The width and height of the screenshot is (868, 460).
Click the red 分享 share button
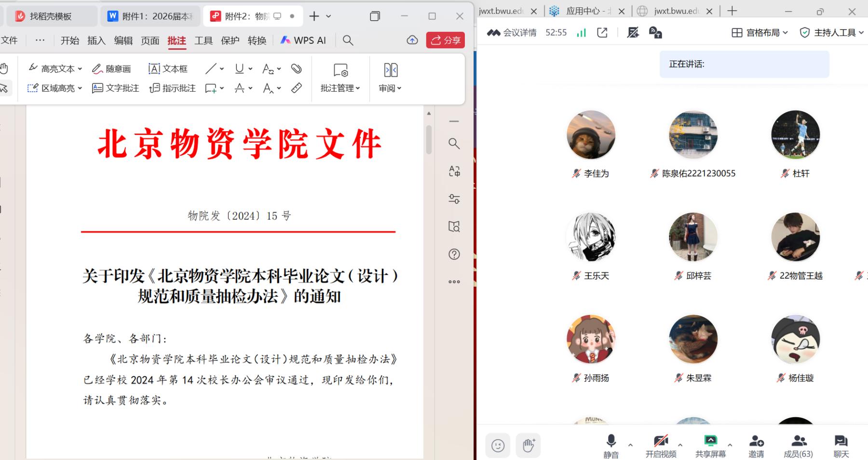pyautogui.click(x=445, y=41)
